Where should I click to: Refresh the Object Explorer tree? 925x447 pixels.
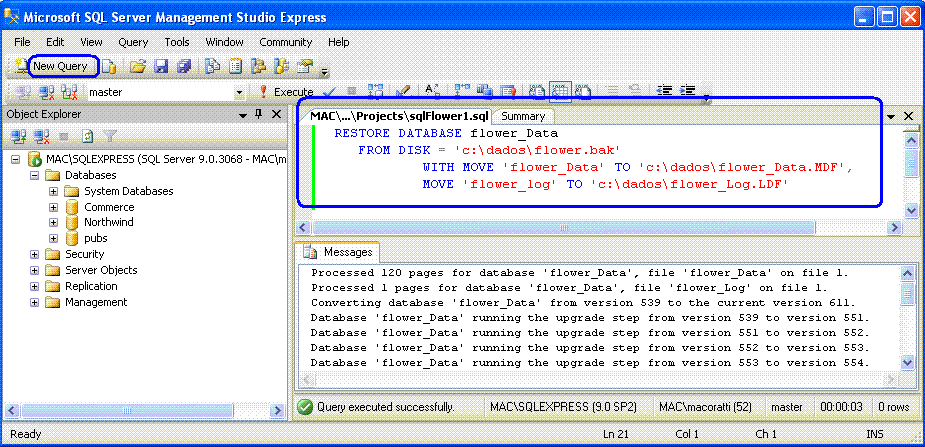pyautogui.click(x=88, y=136)
